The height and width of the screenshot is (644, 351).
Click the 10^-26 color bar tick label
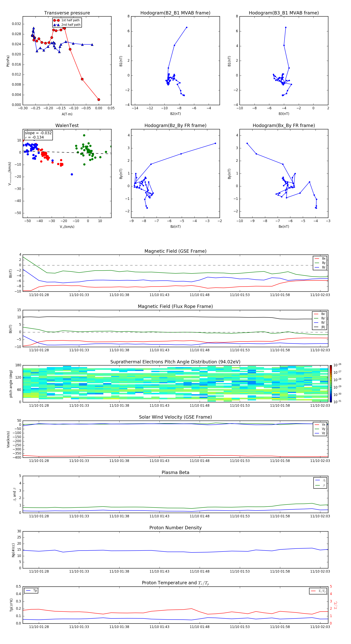(x=337, y=365)
